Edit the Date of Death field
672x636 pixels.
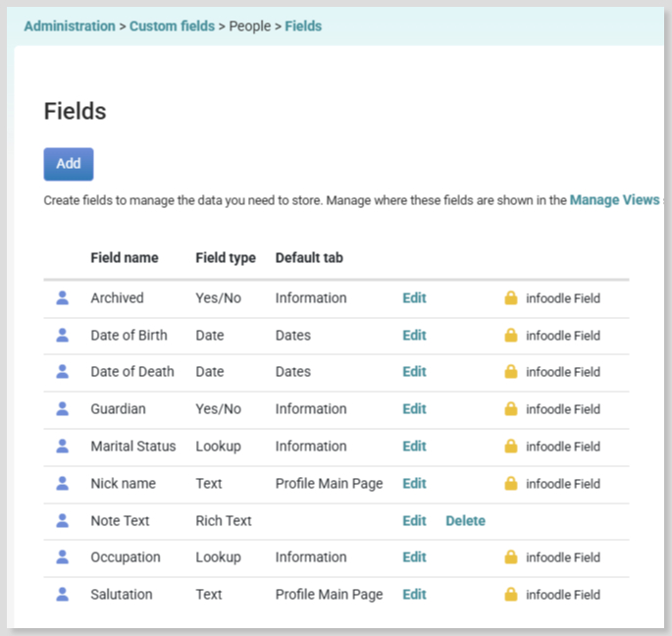[x=414, y=371]
